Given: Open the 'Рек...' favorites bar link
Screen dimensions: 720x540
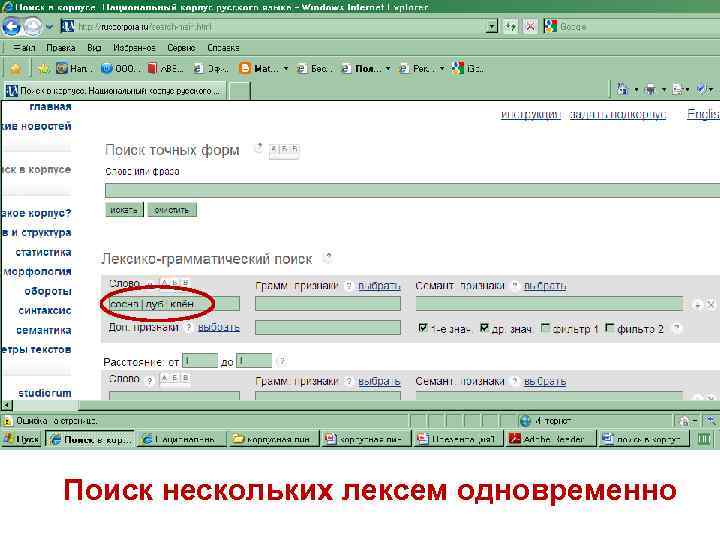Looking at the screenshot, I should [417, 68].
